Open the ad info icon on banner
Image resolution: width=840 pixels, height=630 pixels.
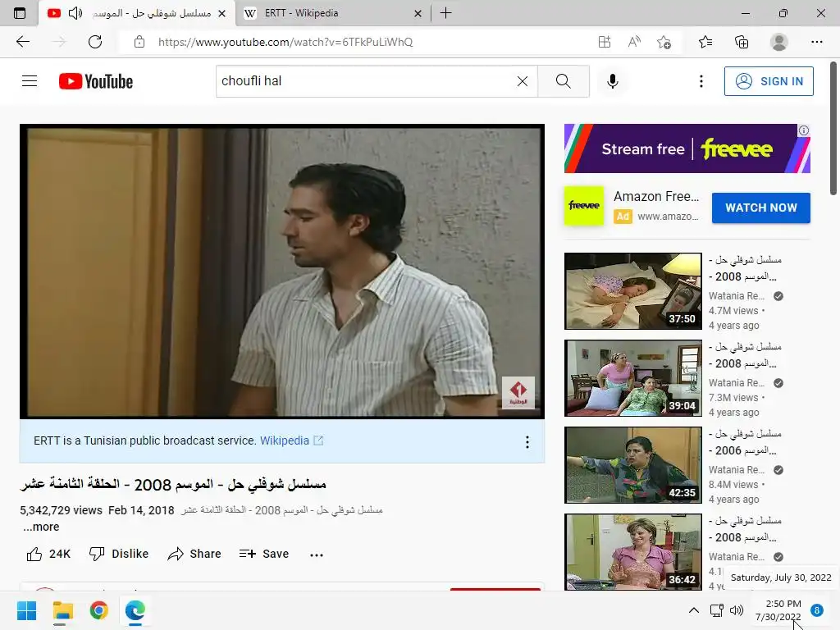(804, 130)
